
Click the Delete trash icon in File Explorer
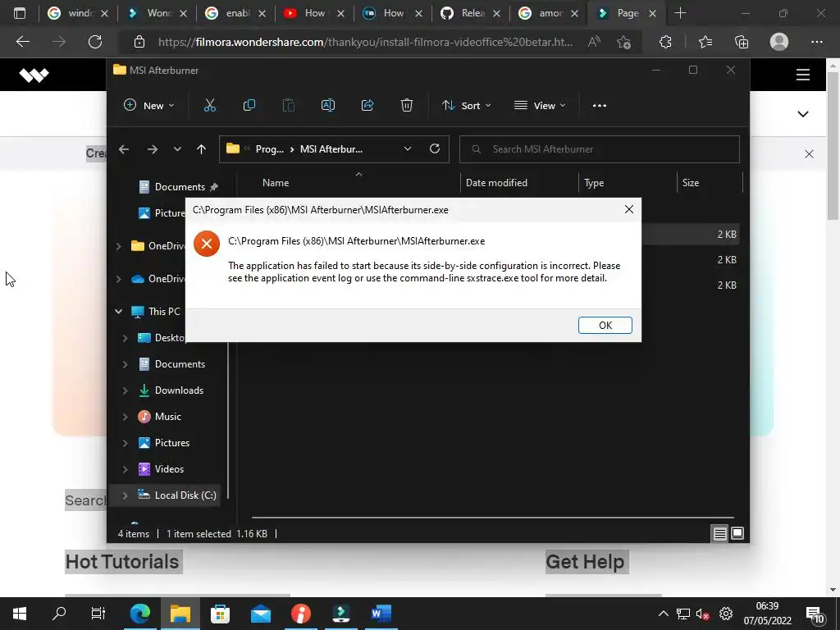pos(407,106)
